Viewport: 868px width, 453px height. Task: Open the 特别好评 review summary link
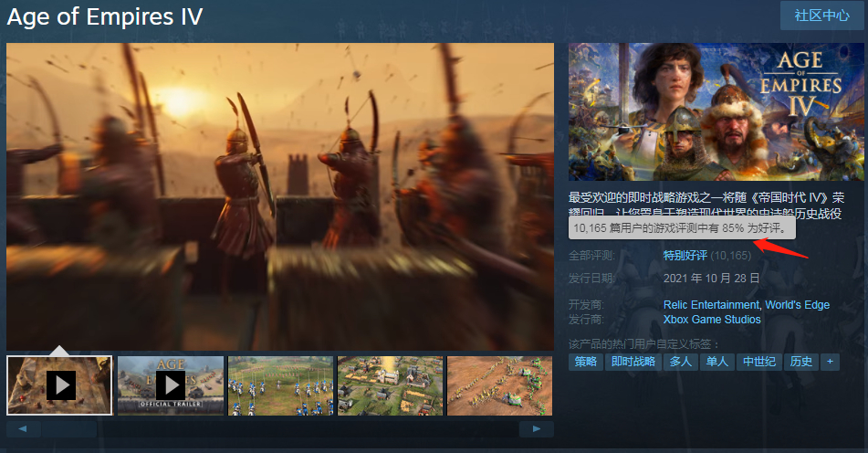(685, 256)
